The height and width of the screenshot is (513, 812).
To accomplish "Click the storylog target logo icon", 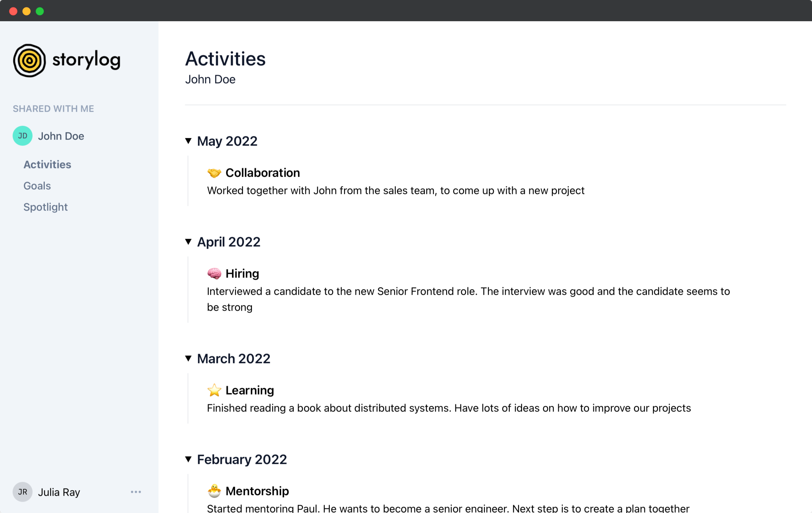I will coord(29,60).
